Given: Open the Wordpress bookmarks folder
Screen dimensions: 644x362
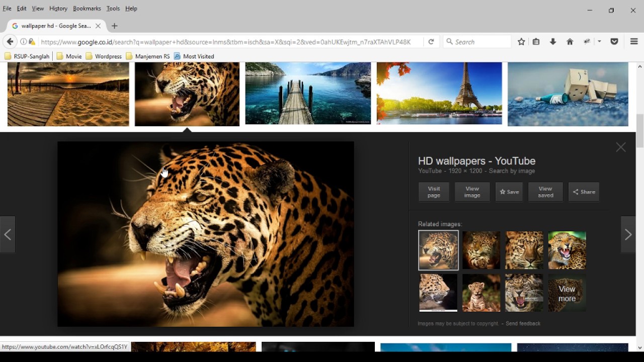Looking at the screenshot, I should coord(104,56).
